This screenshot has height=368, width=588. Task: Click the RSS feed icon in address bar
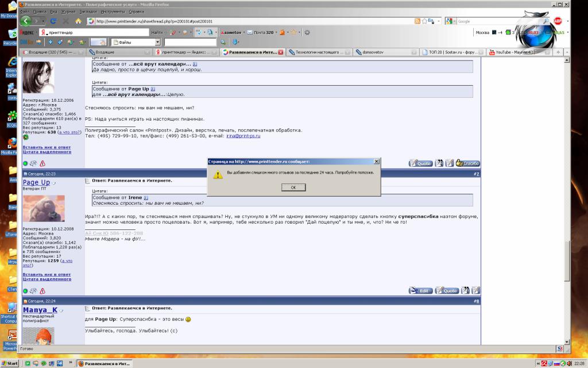(x=417, y=21)
